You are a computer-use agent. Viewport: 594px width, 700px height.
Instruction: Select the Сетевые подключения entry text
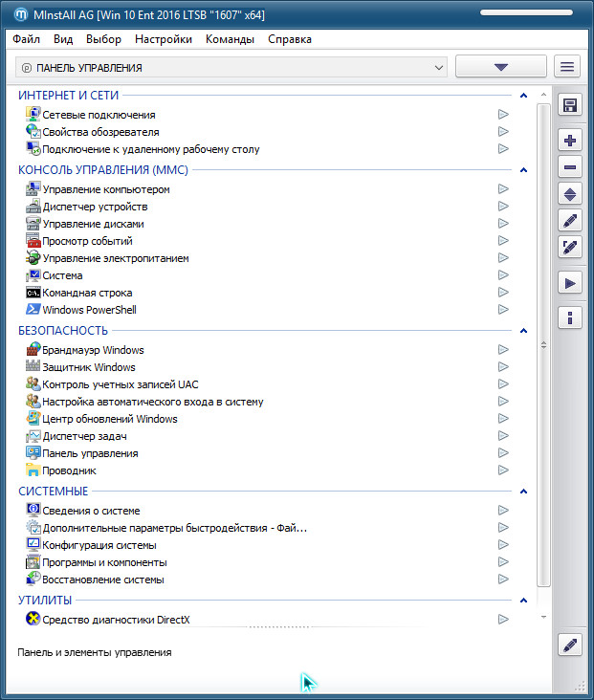pos(99,115)
